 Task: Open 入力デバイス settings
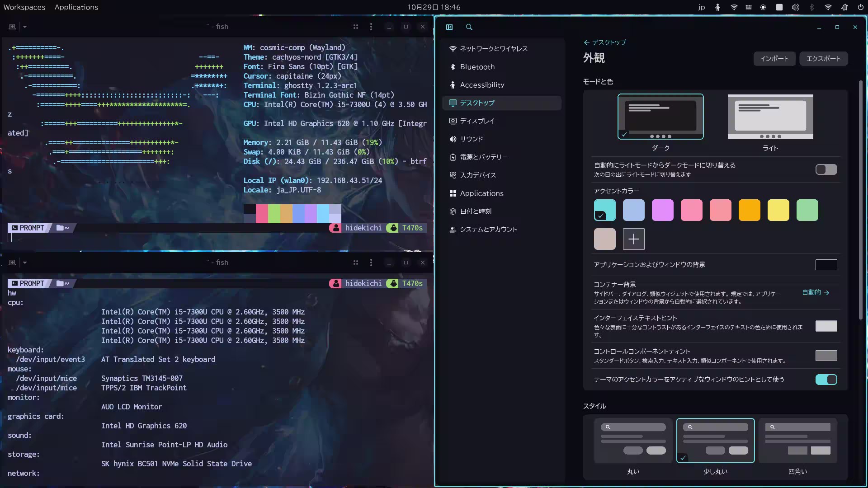tap(477, 175)
